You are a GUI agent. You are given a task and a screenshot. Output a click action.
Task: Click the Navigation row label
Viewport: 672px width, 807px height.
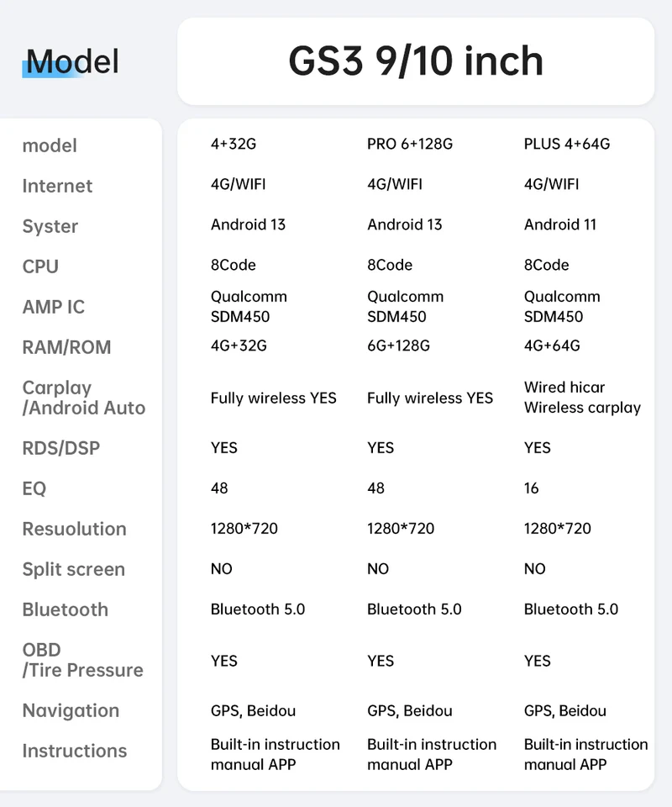(x=71, y=711)
